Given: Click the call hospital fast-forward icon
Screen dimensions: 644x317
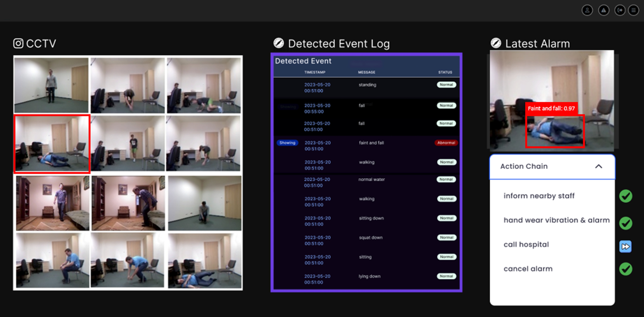Looking at the screenshot, I should 625,246.
